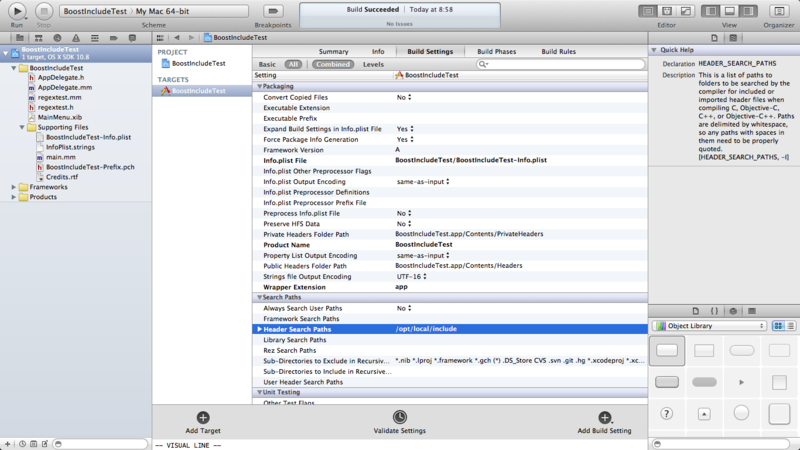Show the Media library

pos(752,311)
